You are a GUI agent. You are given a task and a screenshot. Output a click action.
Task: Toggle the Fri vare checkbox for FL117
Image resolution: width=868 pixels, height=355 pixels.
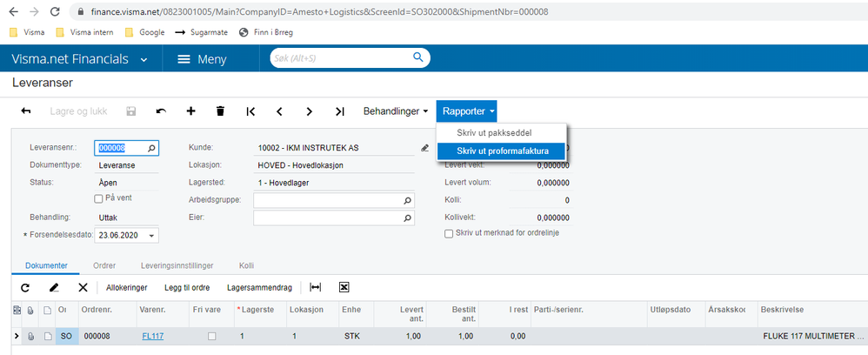tap(211, 336)
